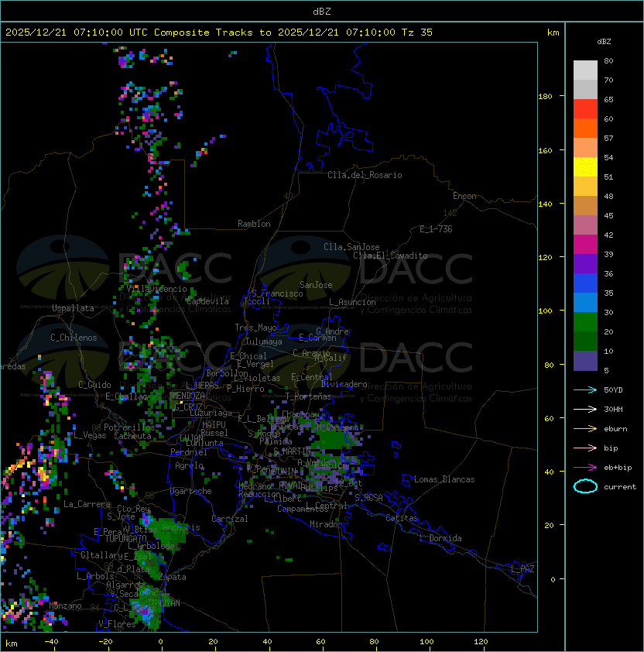Screen dimensions: 644x652
Task: Click the 'Potrerillos' map label
Action: (129, 427)
